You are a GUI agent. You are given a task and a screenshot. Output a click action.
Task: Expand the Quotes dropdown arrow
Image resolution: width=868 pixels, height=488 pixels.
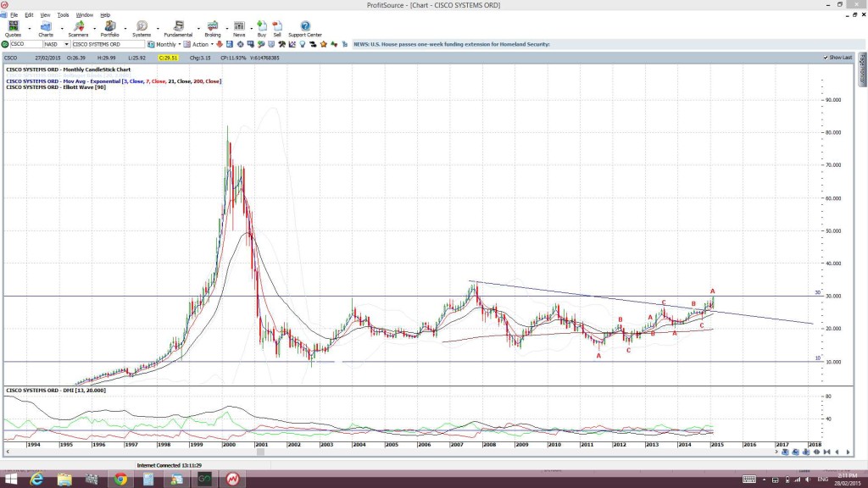[x=30, y=29]
